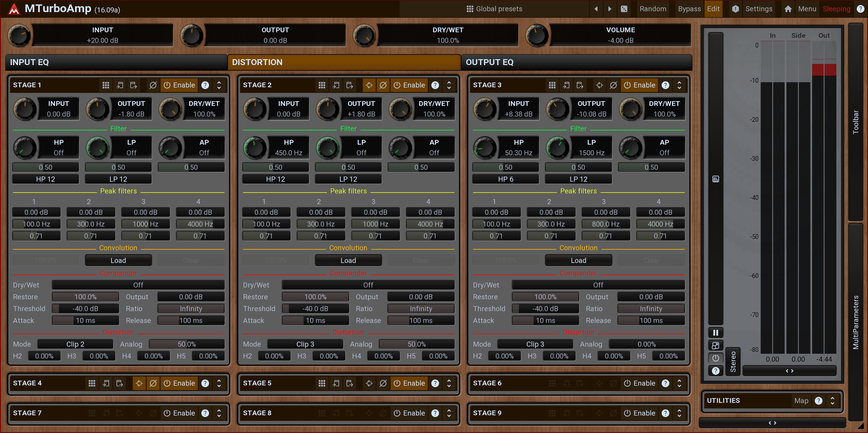Switch to the INPUT EQ tab
The image size is (868, 433).
point(116,62)
